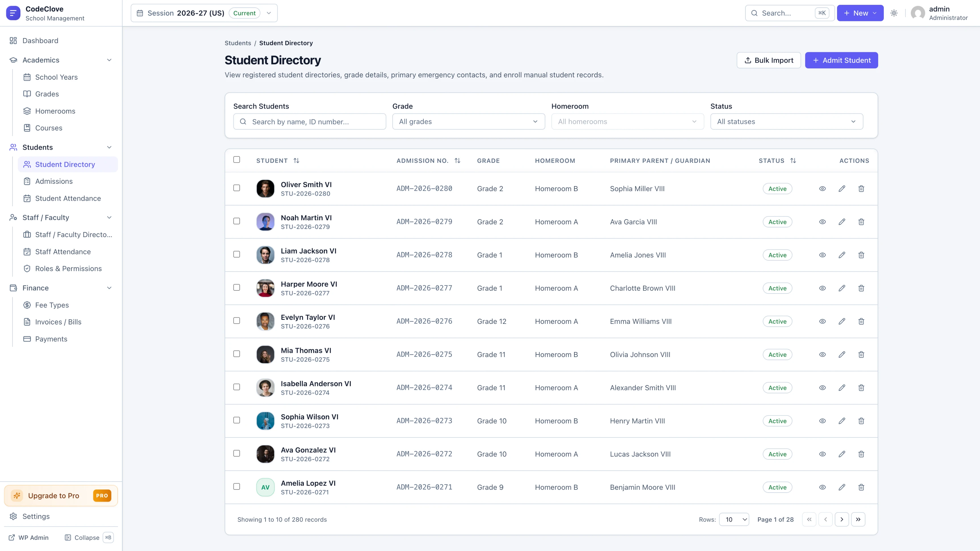Click pencil icon for Harper Moore VI
The width and height of the screenshot is (980, 551).
pos(842,288)
